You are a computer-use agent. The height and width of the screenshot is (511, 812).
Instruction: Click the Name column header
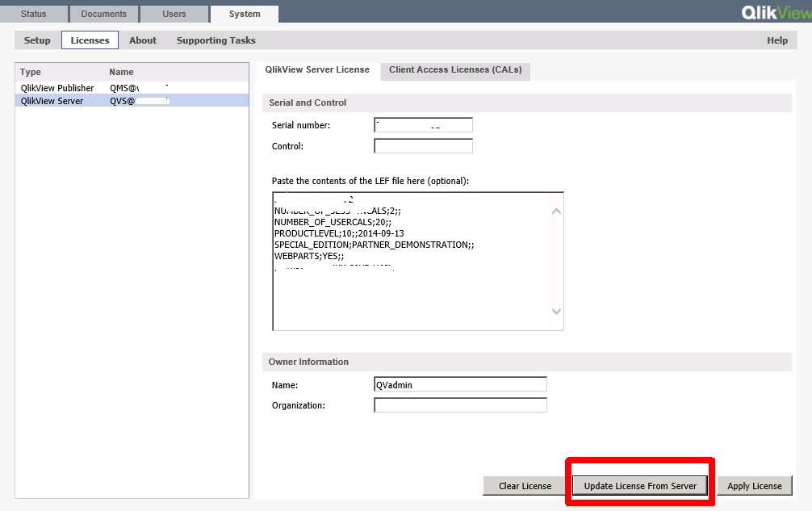[x=121, y=72]
